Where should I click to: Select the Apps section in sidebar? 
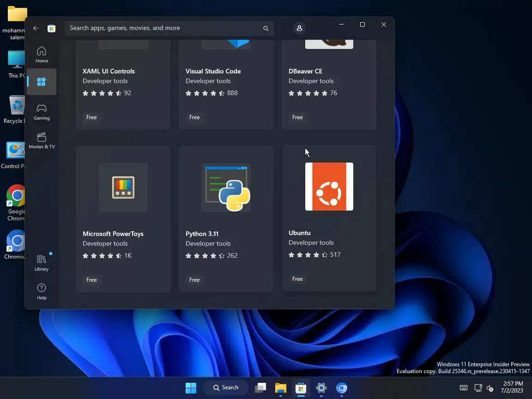[42, 82]
